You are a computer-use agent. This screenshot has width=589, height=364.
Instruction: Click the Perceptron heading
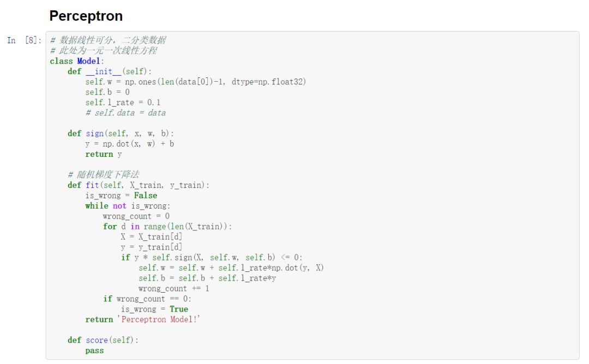[86, 16]
